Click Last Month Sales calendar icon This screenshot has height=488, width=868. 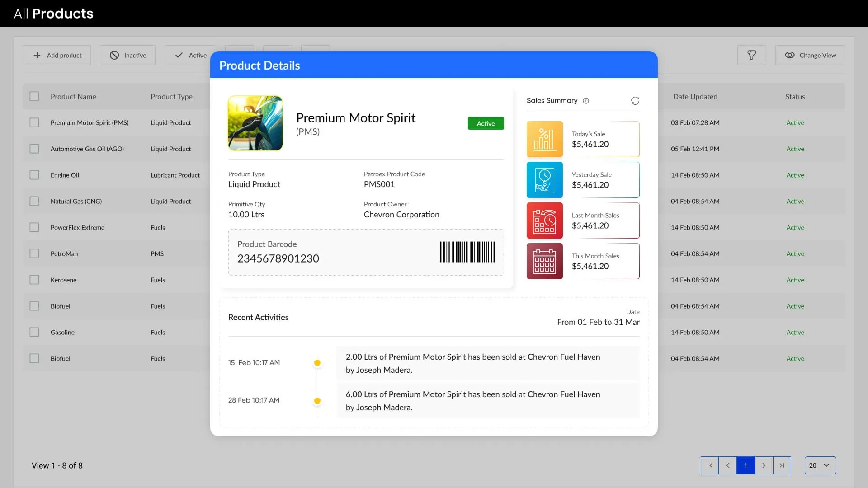[544, 221]
